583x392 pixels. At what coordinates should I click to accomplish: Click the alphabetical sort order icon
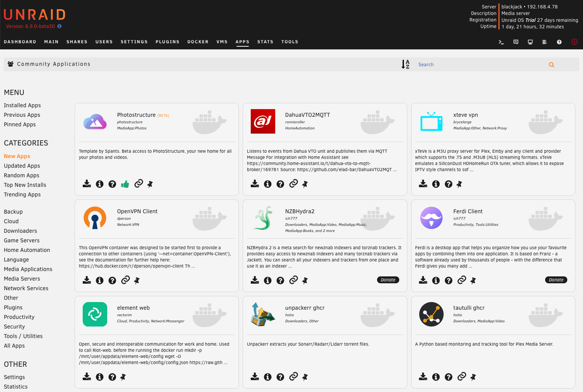tap(405, 64)
